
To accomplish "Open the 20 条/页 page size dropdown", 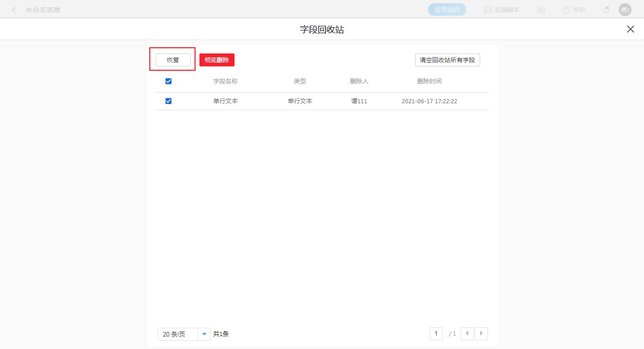I will coord(178,334).
